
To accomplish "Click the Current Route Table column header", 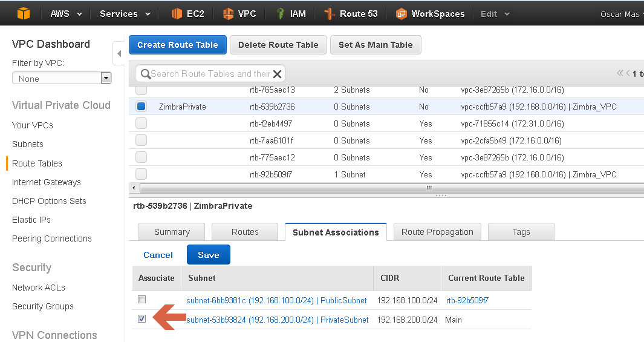I will click(486, 278).
